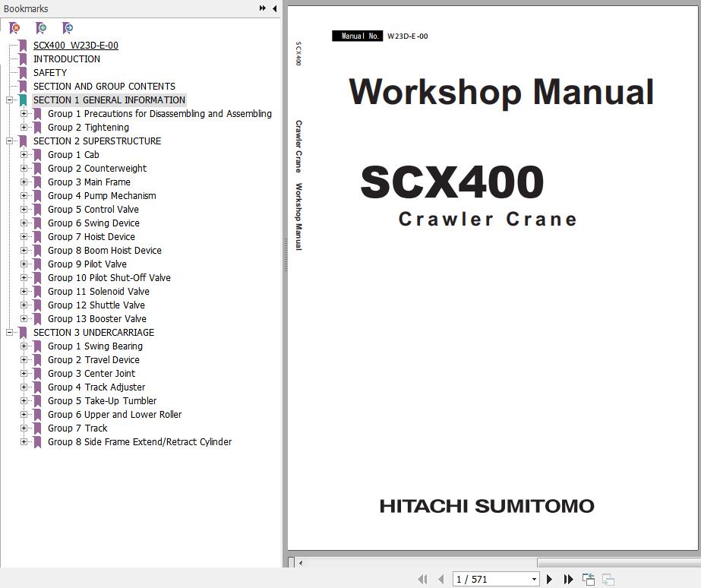
Task: Click the go to previous view icon
Action: [x=589, y=579]
